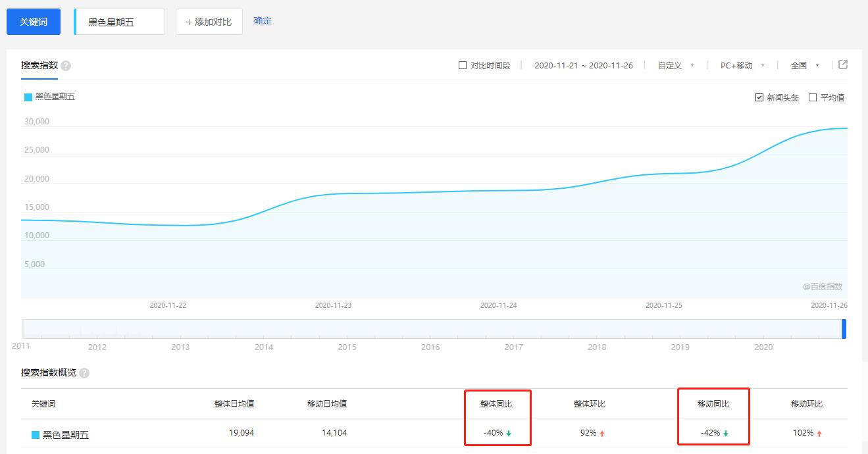Enable the 对比时间段 checkbox
Screen dimensions: 868x454
tap(463, 65)
